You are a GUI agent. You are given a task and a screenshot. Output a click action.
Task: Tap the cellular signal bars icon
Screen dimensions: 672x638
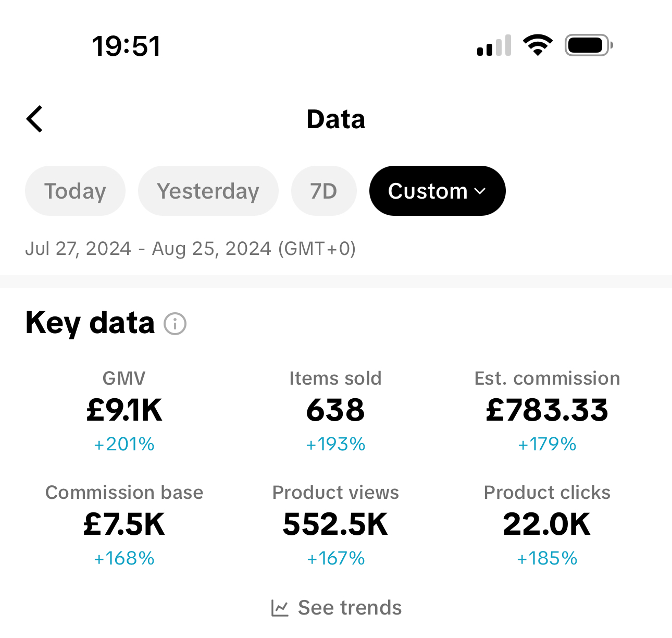coord(494,45)
